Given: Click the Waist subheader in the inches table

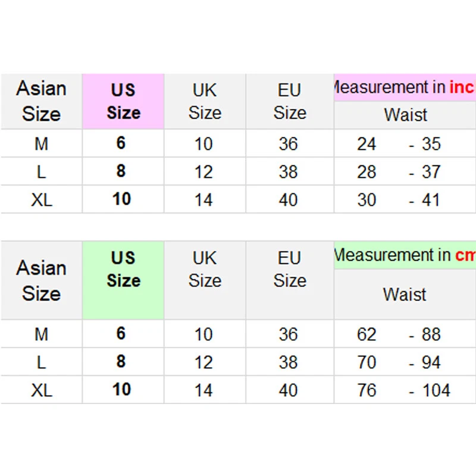Looking at the screenshot, I should 405,115.
